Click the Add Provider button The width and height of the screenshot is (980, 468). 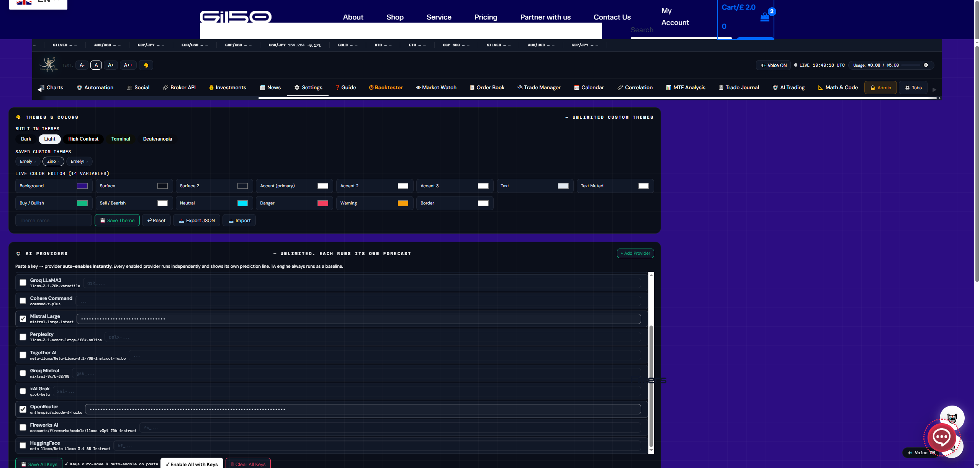pos(635,254)
